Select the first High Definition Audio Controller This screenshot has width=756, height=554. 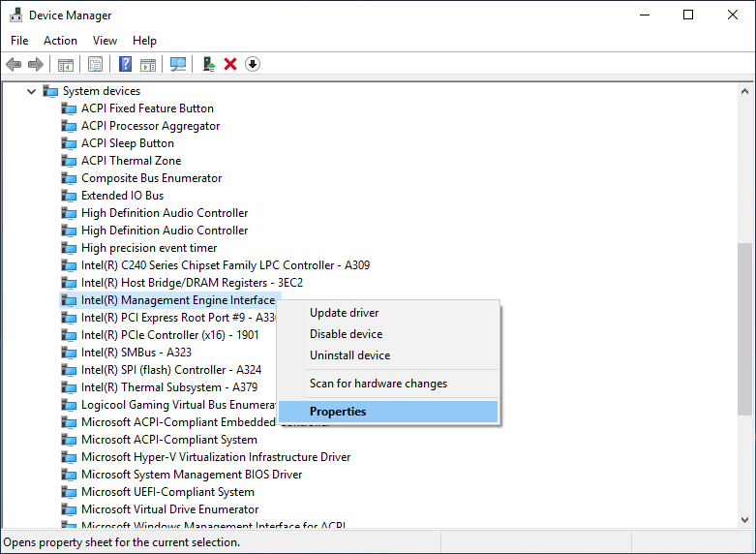click(x=165, y=213)
